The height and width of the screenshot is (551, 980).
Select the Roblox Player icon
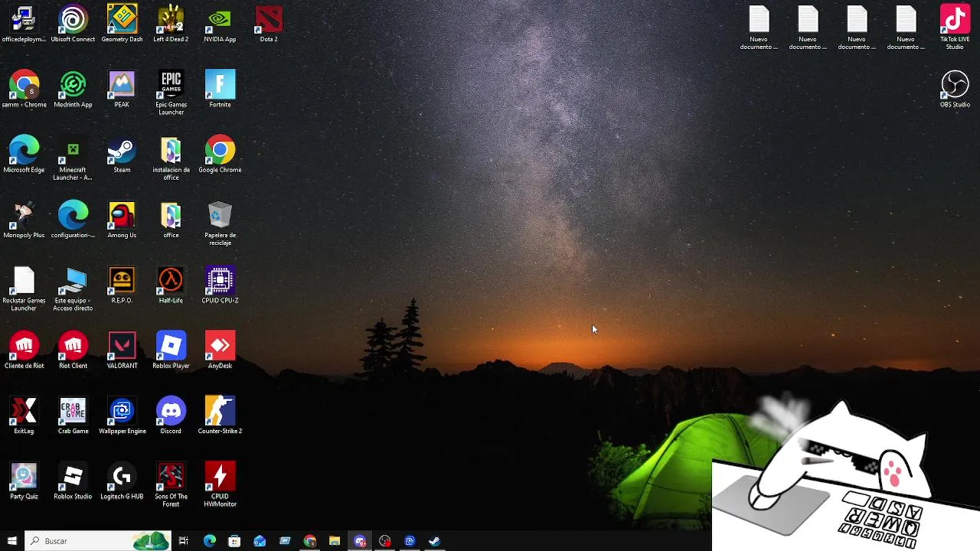(x=171, y=350)
